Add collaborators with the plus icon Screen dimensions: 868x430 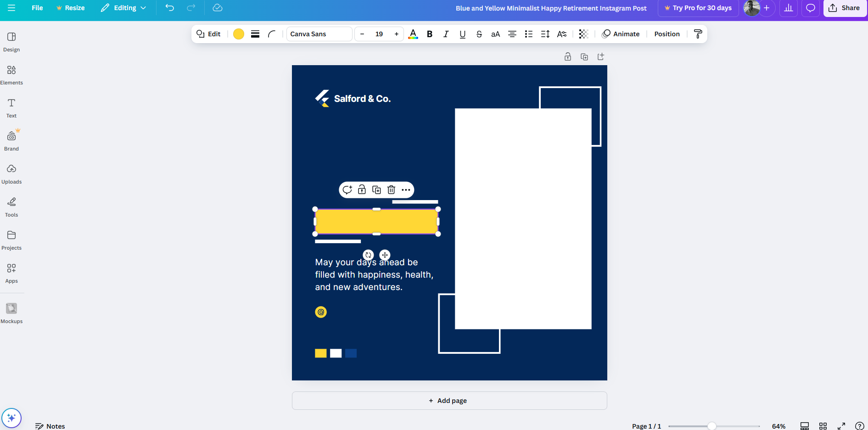click(x=767, y=8)
